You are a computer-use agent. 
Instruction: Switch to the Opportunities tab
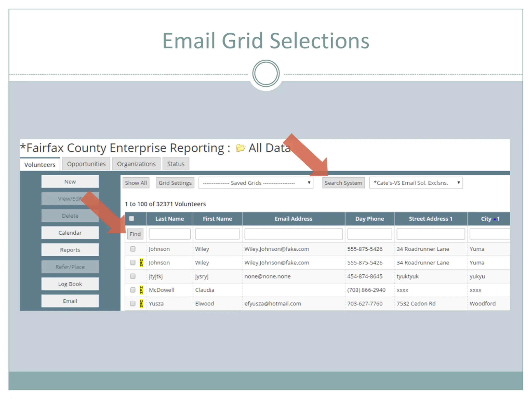coord(86,164)
